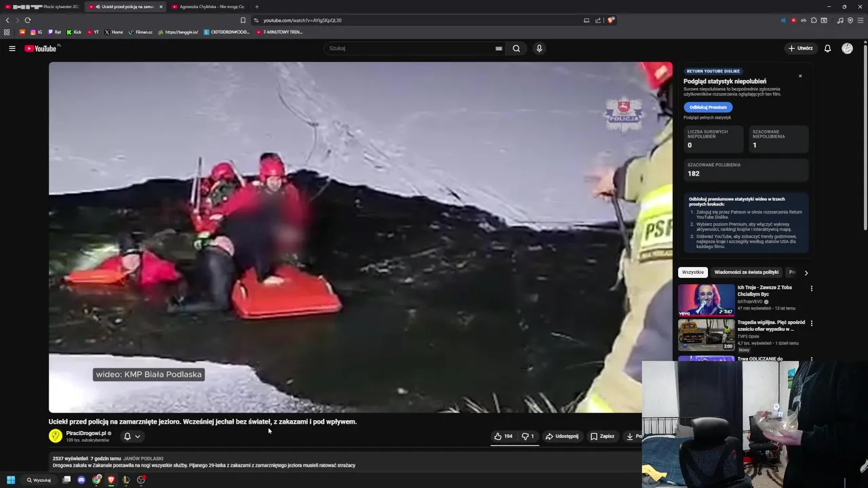Screen dimensions: 868x488
Task: Open the Ich Troje video thumbnail
Action: (706, 300)
